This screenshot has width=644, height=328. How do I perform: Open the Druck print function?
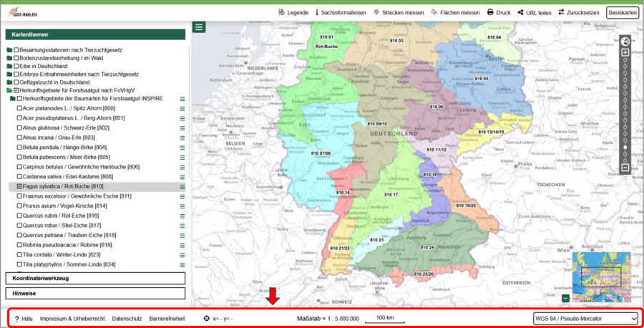[x=499, y=12]
